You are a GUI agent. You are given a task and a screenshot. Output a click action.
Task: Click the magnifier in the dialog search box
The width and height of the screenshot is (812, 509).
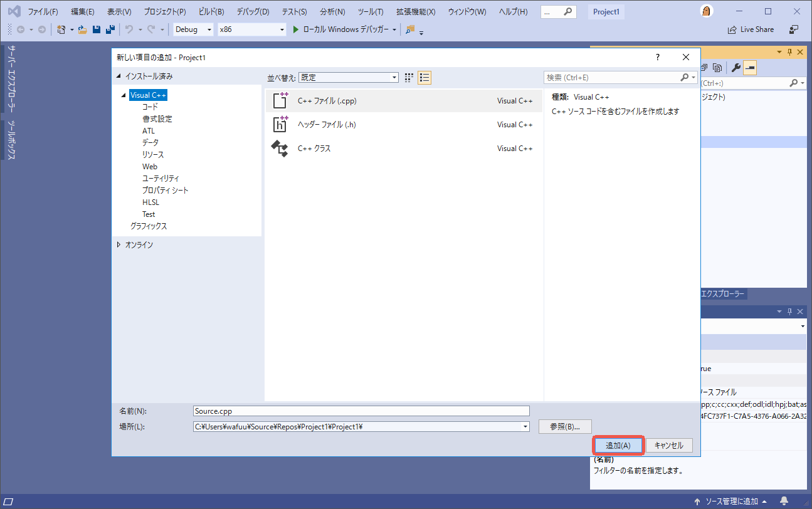point(684,78)
